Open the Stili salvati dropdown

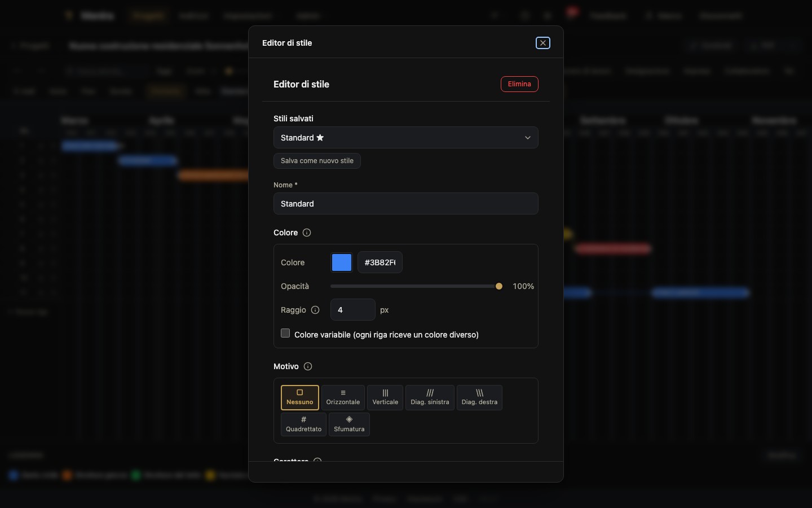tap(406, 138)
